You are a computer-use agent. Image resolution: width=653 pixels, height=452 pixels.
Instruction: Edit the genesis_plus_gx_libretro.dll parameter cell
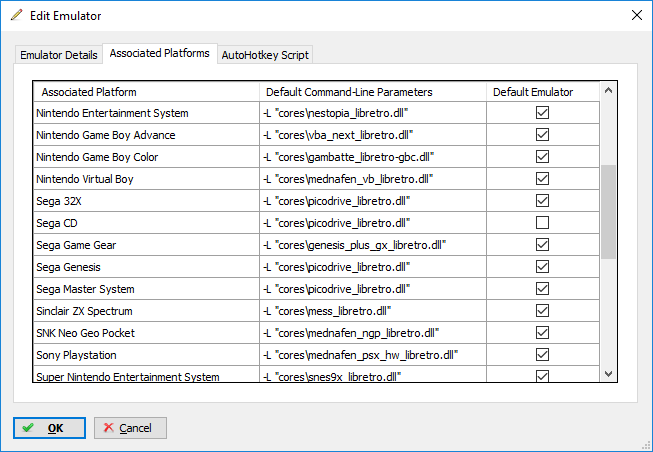click(x=373, y=245)
